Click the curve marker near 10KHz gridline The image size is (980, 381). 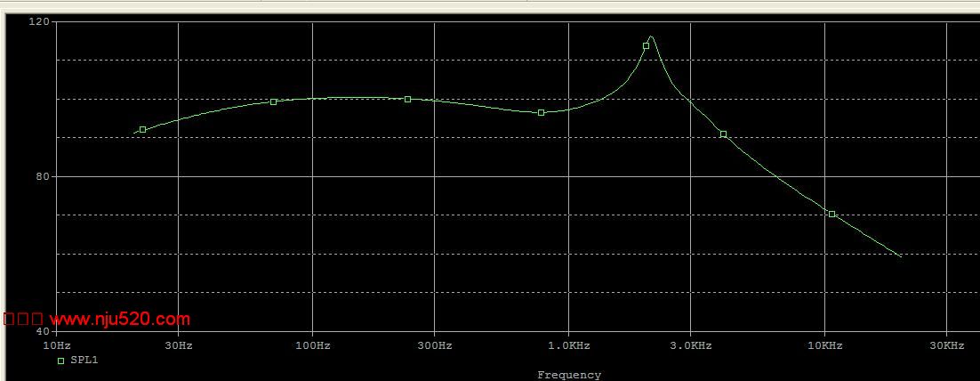831,214
